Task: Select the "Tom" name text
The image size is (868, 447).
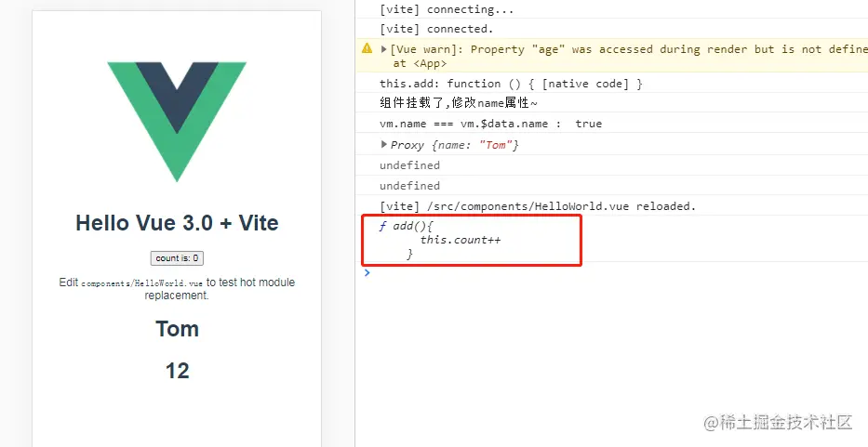Action: pos(177,329)
